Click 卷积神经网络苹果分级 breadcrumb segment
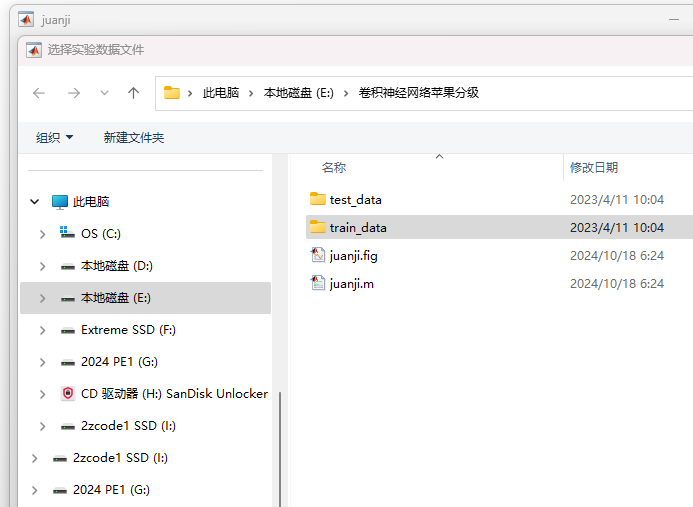The height and width of the screenshot is (507, 693). tap(419, 93)
